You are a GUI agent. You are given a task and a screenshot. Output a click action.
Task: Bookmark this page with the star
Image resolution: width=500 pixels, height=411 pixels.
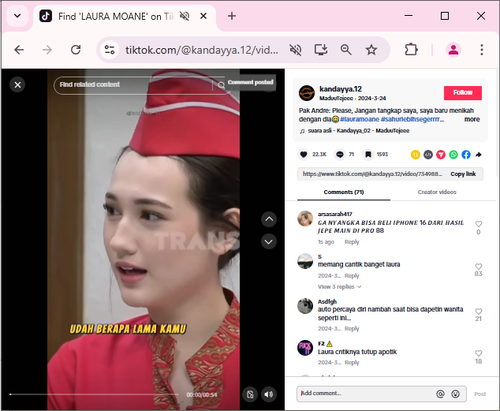(x=371, y=50)
